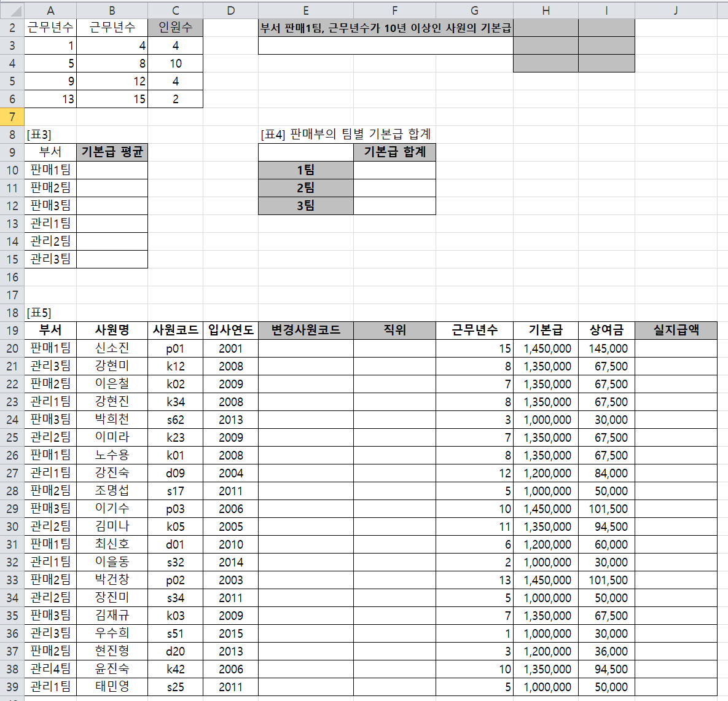Click the 기본급 합계 header cell
Screen dimensions: 728x701
pyautogui.click(x=394, y=152)
